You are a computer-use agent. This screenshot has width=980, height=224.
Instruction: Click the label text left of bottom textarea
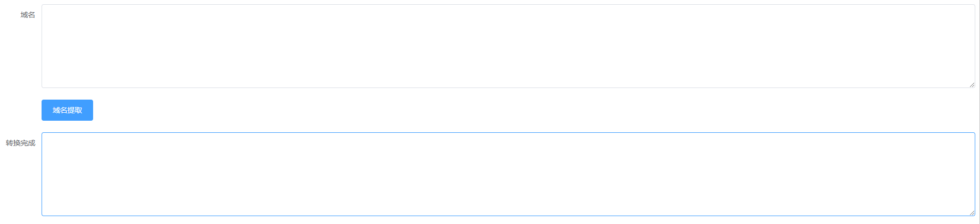(x=21, y=143)
